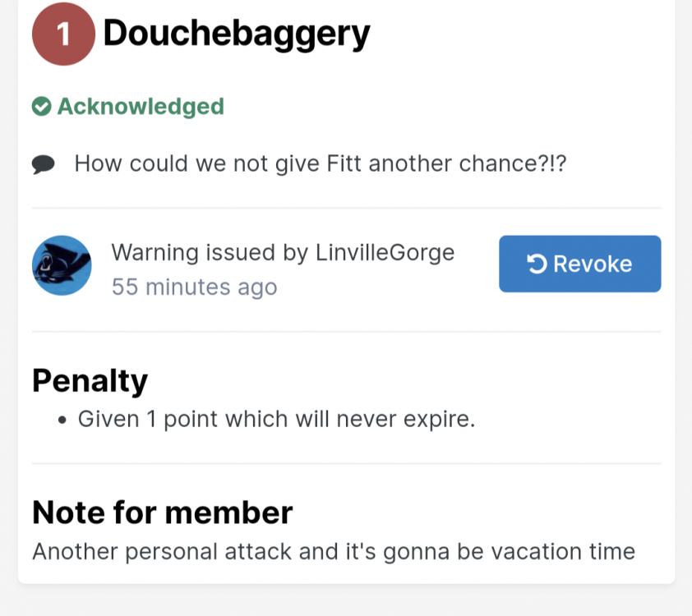Toggle the penalty point bullet entry
Image resolution: width=692 pixels, height=616 pixels.
pos(275,419)
